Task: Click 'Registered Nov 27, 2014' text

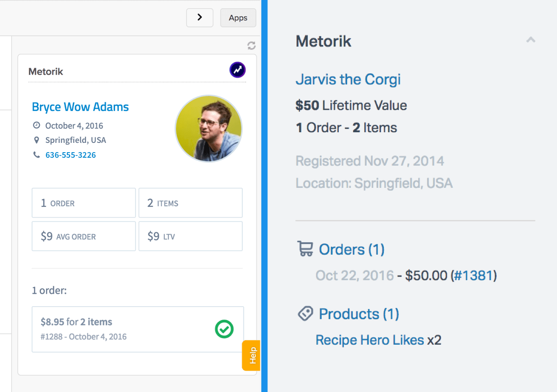Action: tap(370, 161)
